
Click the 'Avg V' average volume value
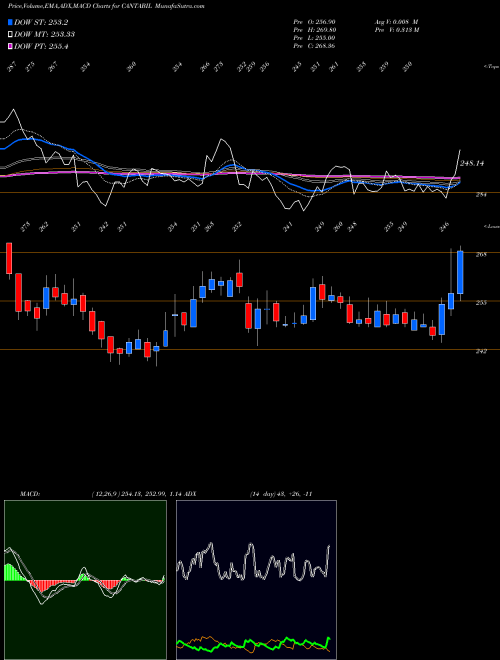tap(396, 22)
